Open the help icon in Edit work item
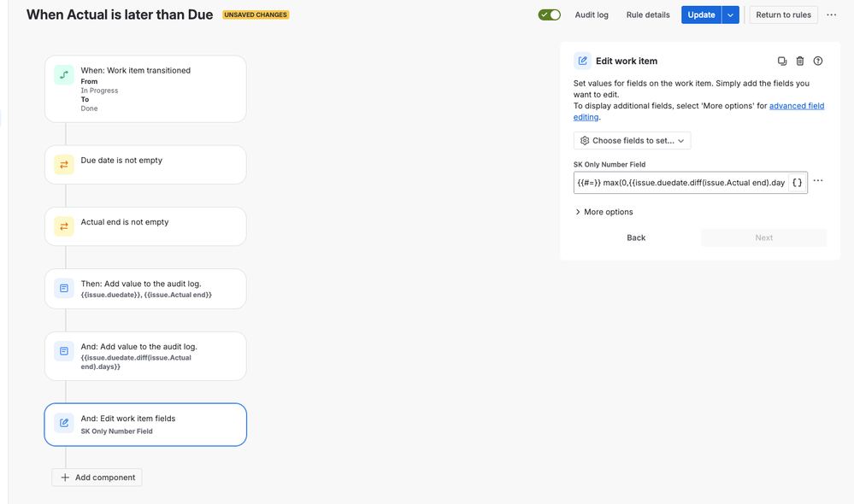The height and width of the screenshot is (504, 854). tap(818, 62)
